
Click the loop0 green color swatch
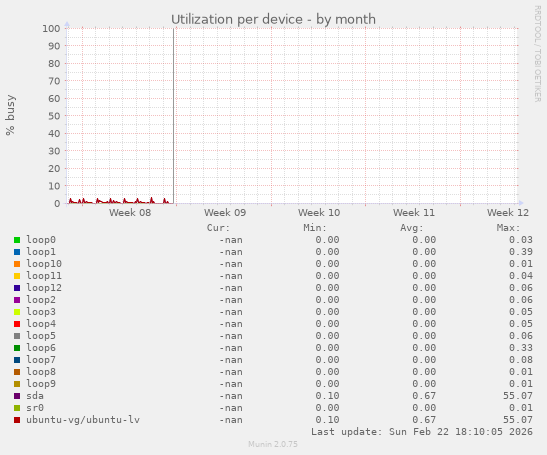pyautogui.click(x=17, y=240)
